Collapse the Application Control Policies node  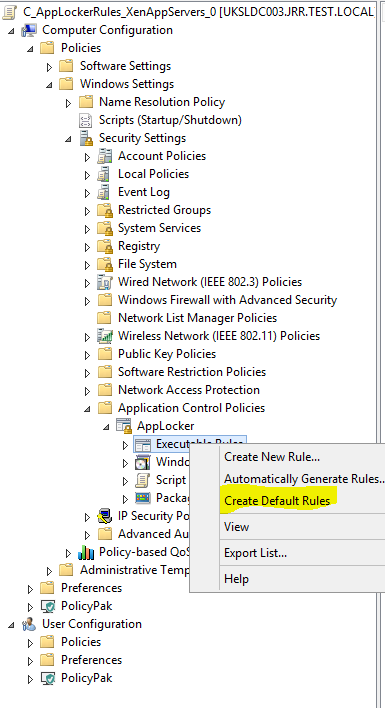88,409
